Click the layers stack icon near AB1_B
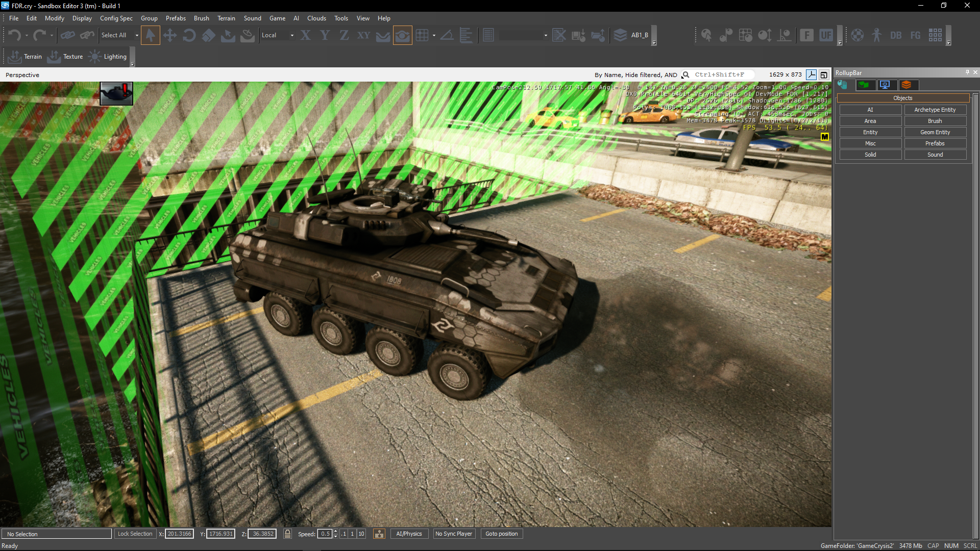980x551 pixels. 620,35
